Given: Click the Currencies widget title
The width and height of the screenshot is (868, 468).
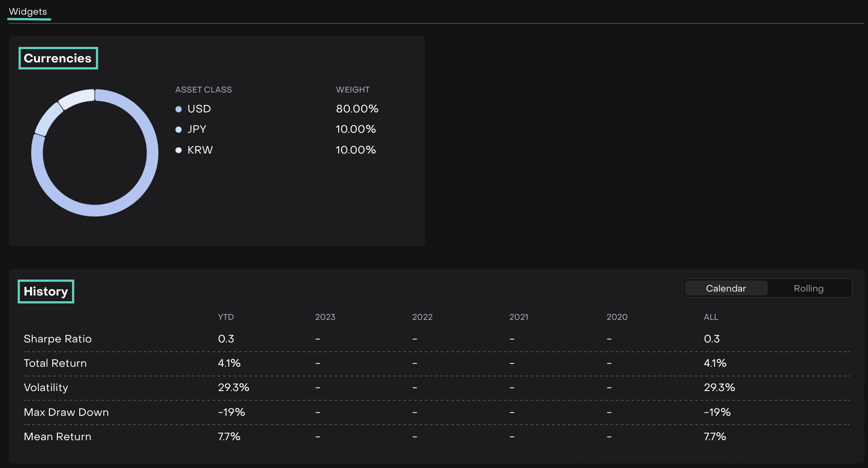Looking at the screenshot, I should point(58,58).
